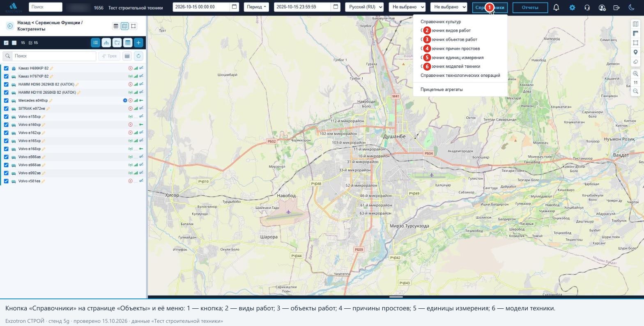This screenshot has height=326, width=644.
Task: Click the Отчеты button
Action: [530, 7]
